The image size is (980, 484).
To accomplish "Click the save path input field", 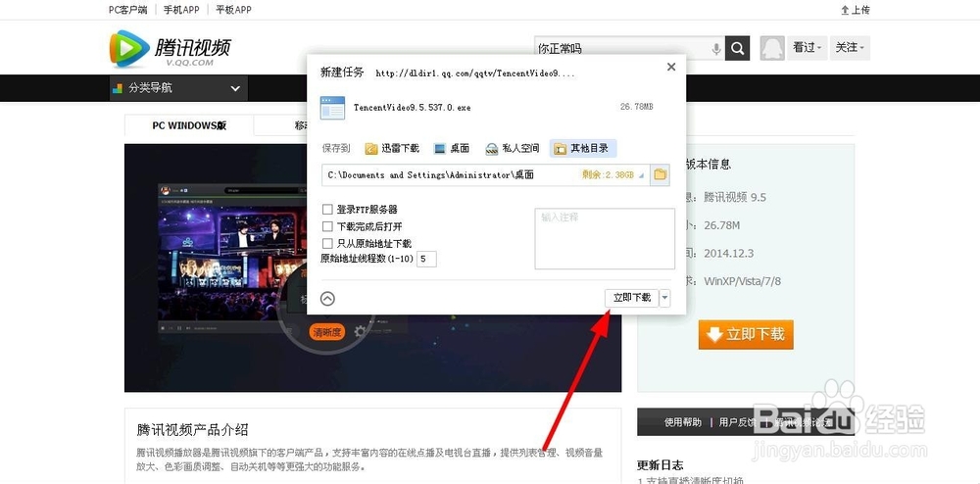I will pyautogui.click(x=486, y=175).
